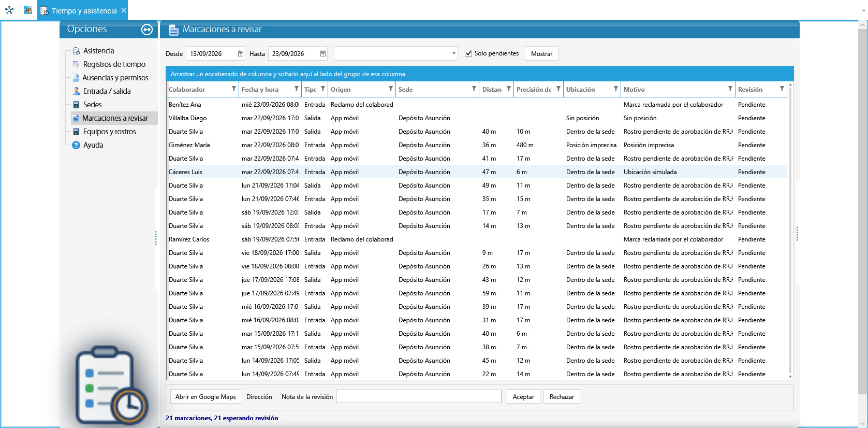This screenshot has height=428, width=868.
Task: Select the Benítez Ana row
Action: coord(477,105)
